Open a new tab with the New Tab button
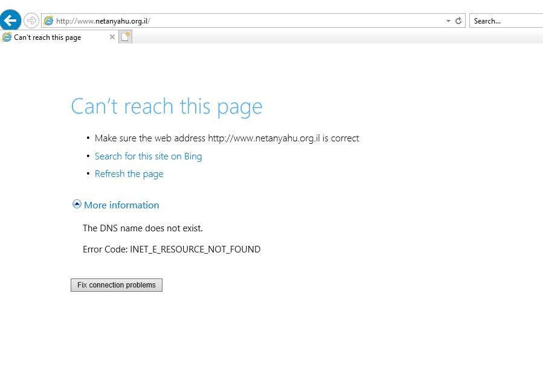 pyautogui.click(x=126, y=37)
